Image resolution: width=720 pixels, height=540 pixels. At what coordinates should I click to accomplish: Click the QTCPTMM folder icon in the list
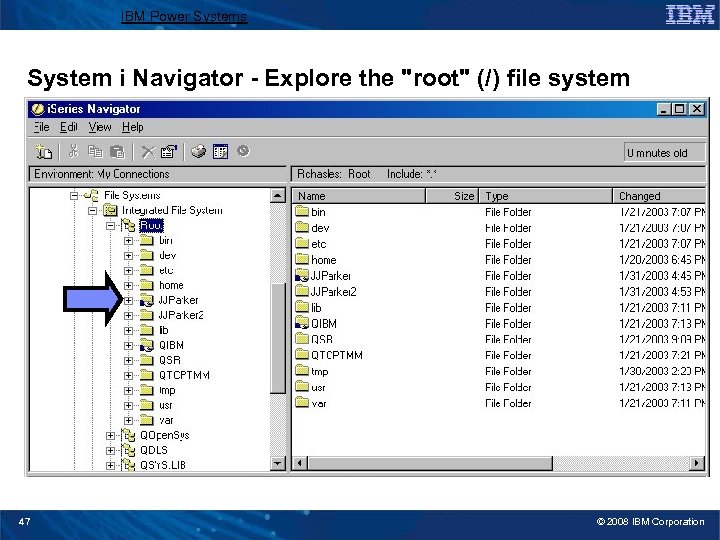[x=302, y=355]
